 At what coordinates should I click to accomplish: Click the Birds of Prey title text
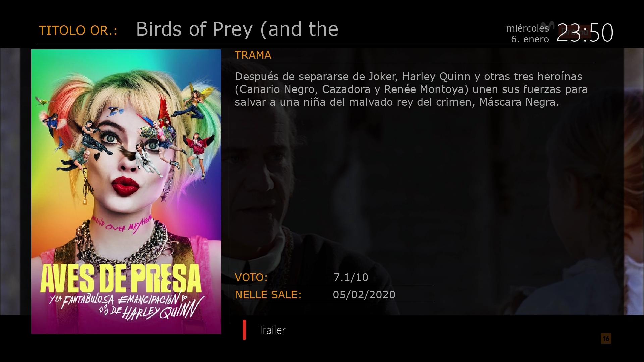point(237,29)
